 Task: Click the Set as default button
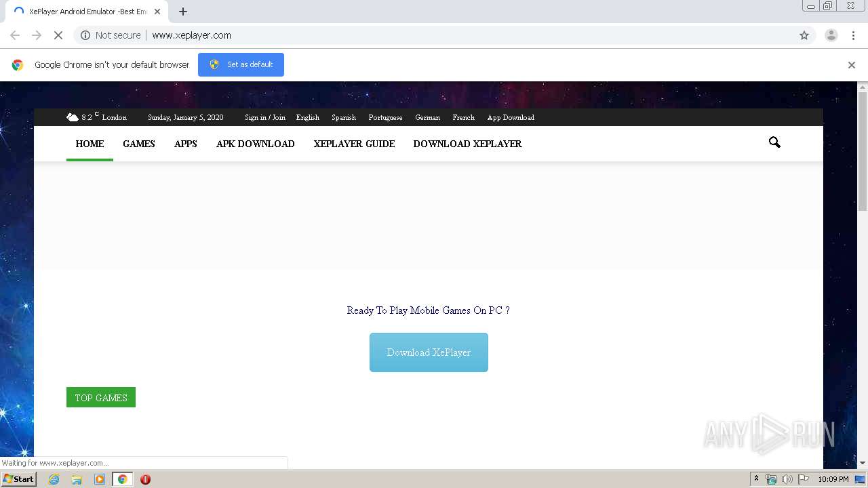(241, 64)
